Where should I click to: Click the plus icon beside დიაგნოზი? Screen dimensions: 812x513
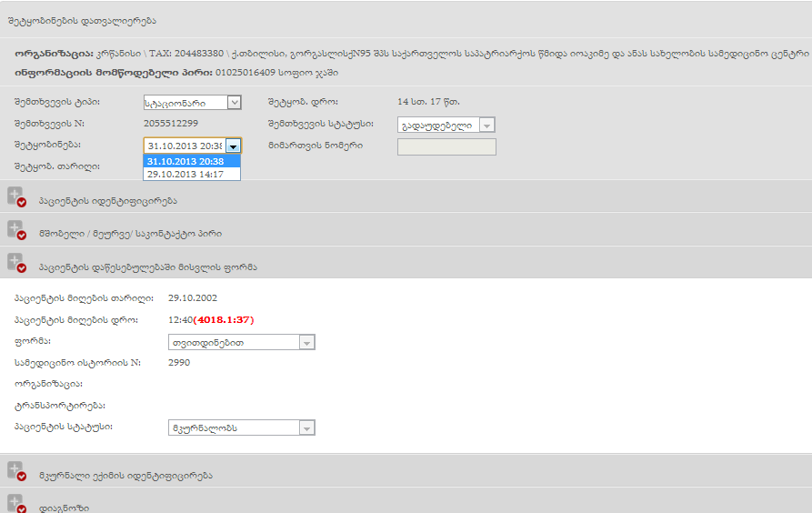coord(15,503)
